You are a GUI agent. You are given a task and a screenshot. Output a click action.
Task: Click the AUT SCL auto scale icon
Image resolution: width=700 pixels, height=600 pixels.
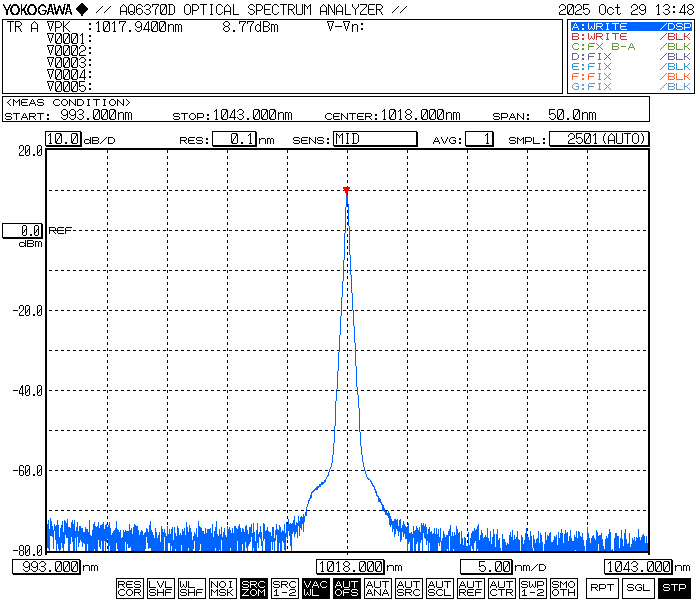pyautogui.click(x=440, y=588)
